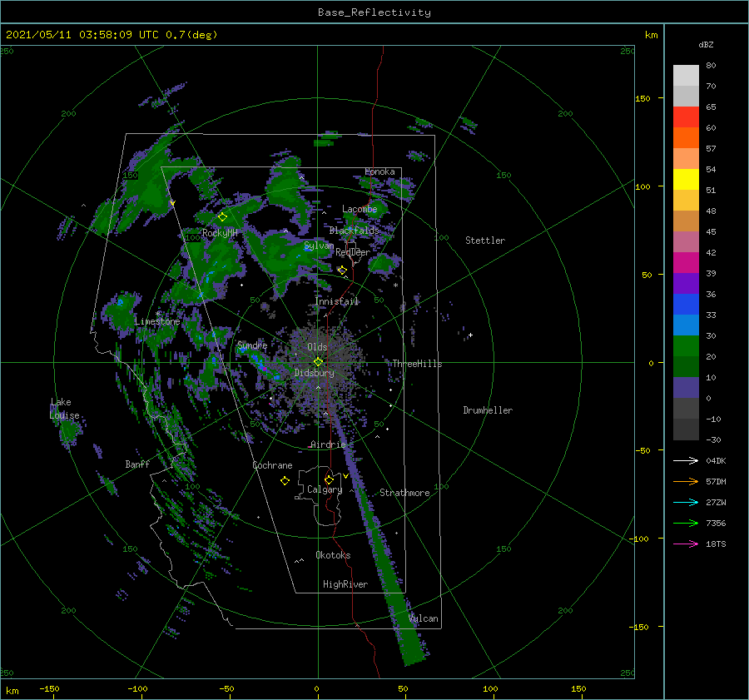Click the Vulcan city label
749x700 pixels.
coord(424,618)
